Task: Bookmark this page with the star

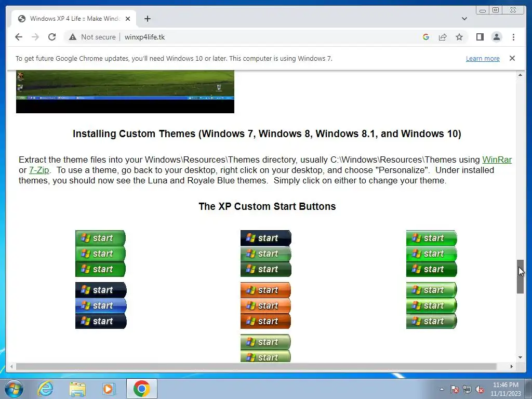Action: pos(459,37)
